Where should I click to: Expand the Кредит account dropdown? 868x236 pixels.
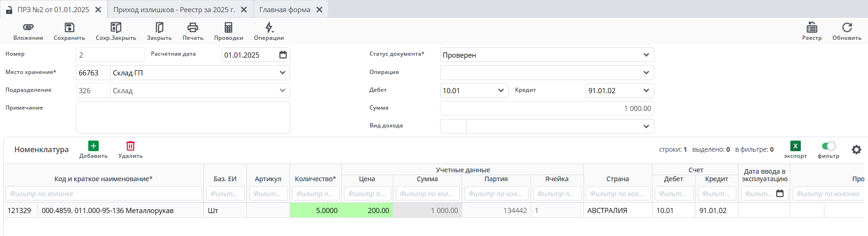(x=646, y=90)
